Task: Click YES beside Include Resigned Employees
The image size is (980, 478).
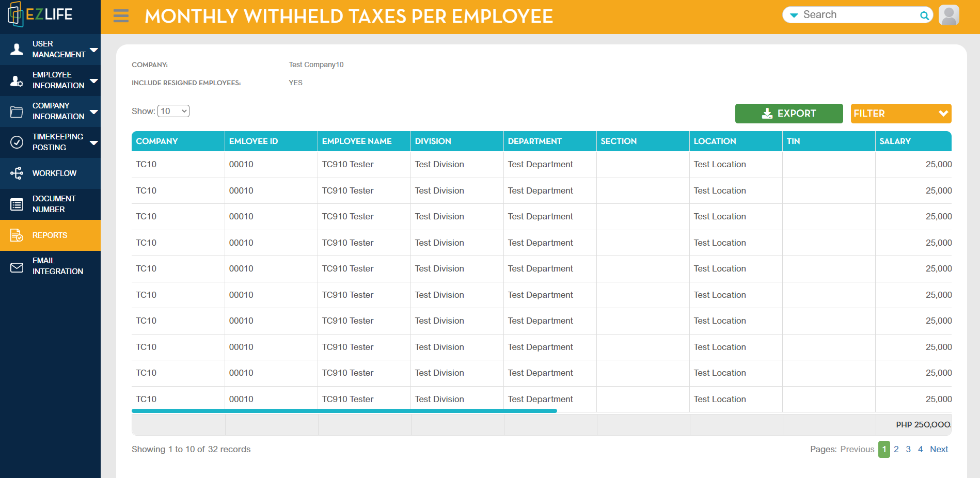Action: pyautogui.click(x=295, y=83)
